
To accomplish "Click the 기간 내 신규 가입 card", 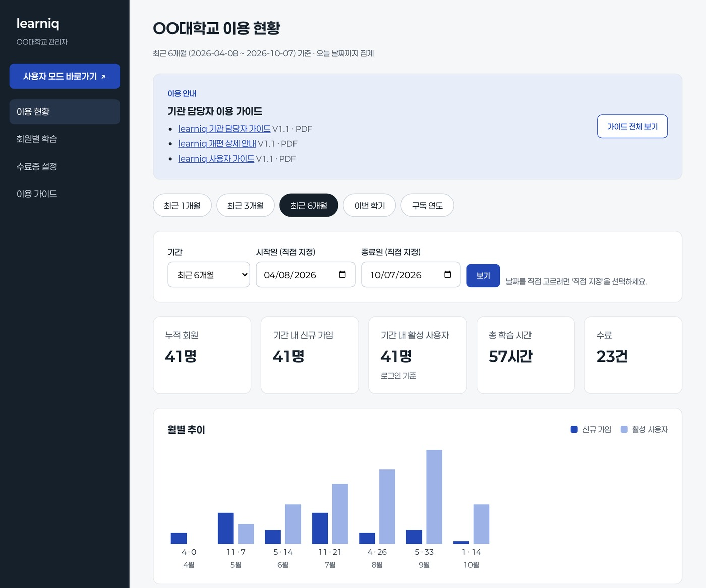I will [x=310, y=355].
